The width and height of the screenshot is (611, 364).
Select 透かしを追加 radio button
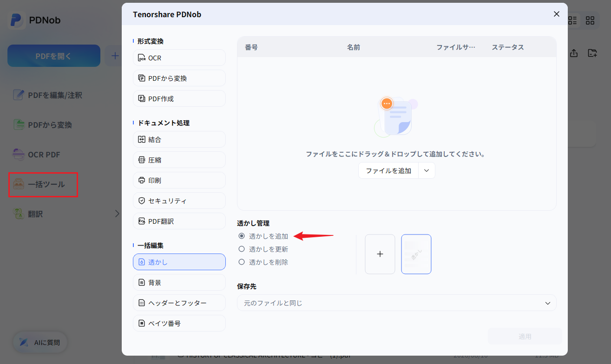point(242,236)
